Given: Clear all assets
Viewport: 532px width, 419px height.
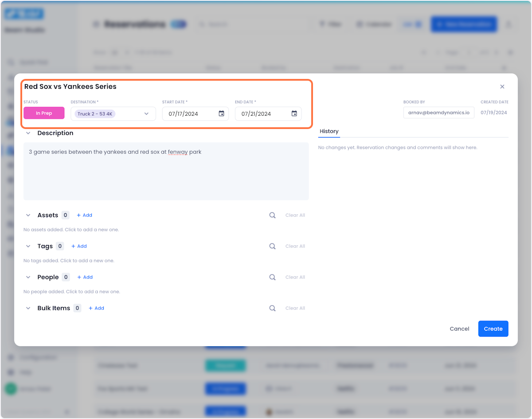Looking at the screenshot, I should [295, 215].
